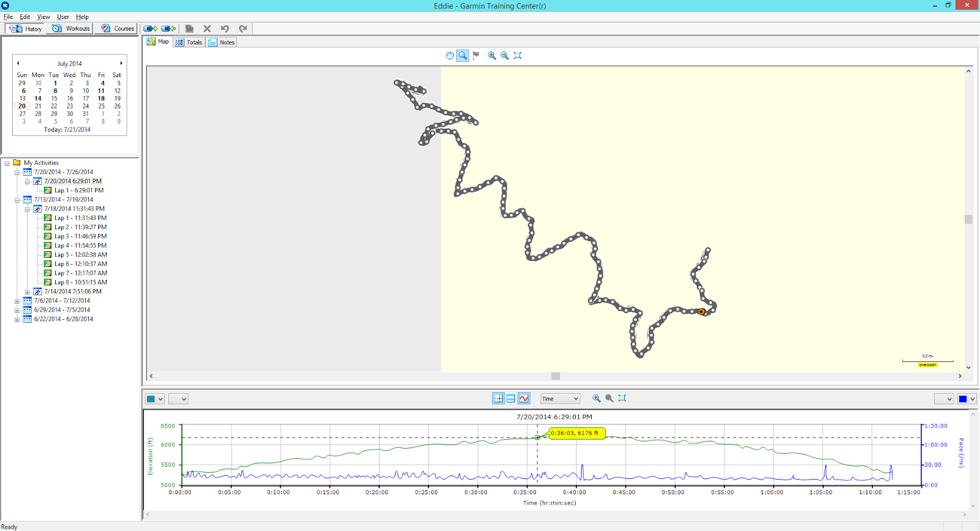Click the Redo arrow icon

[x=243, y=29]
